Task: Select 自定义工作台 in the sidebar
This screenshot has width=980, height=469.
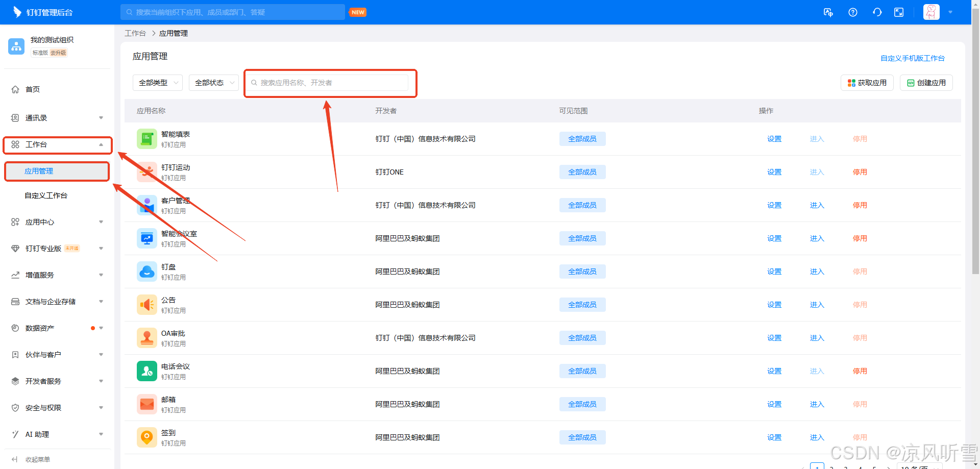Action: (57, 195)
